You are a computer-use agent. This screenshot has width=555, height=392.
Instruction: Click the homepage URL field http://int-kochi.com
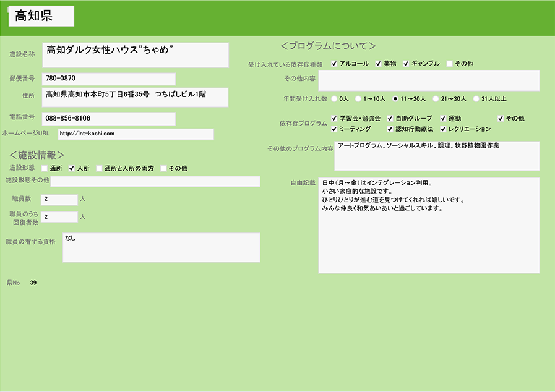pos(136,134)
